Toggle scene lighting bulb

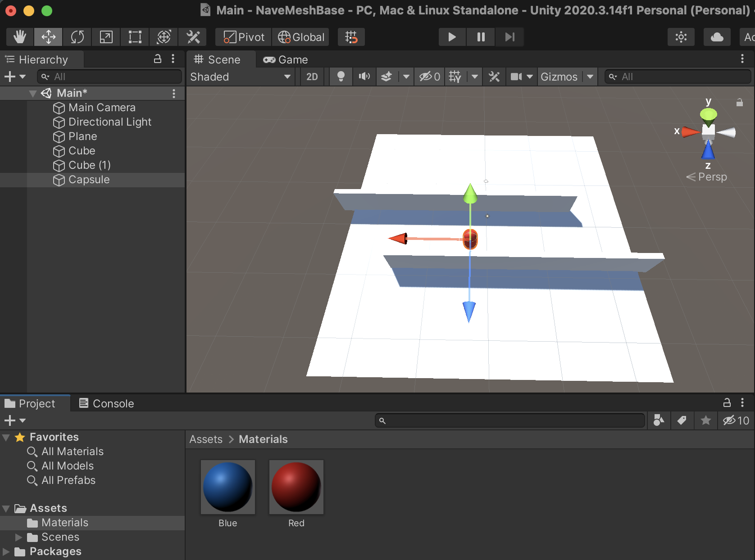click(341, 77)
